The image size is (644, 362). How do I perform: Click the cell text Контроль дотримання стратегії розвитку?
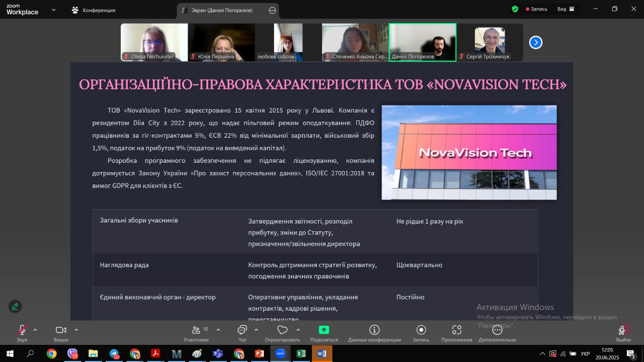tap(312, 265)
